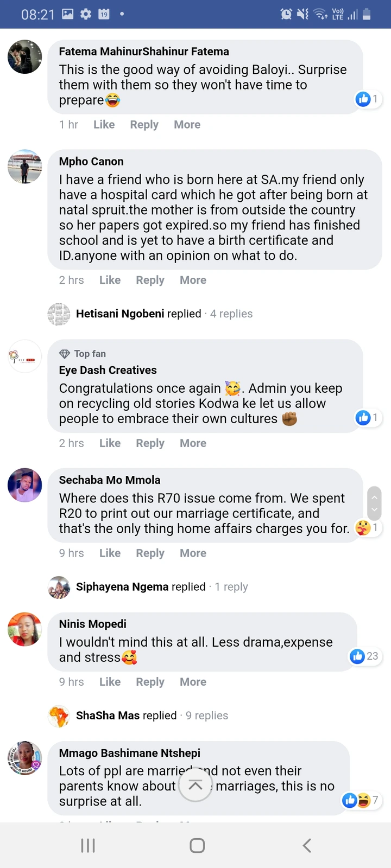Open recent apps navigation button
The height and width of the screenshot is (868, 391).
[88, 845]
